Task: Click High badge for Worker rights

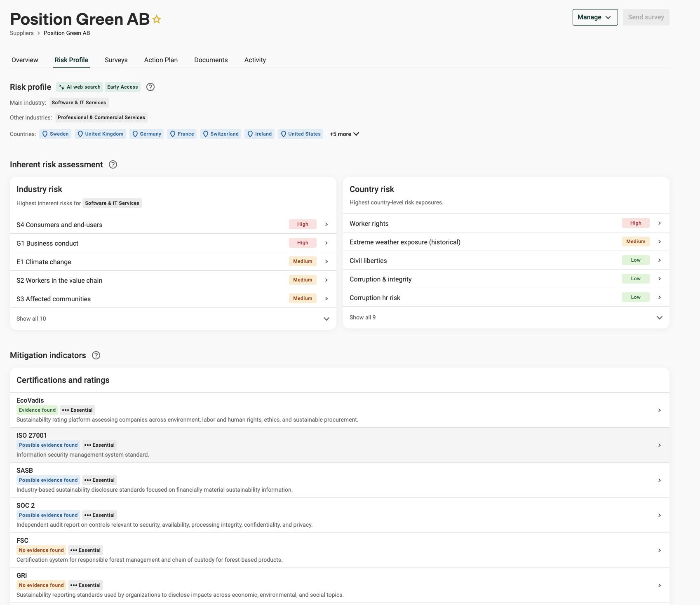Action: 636,223
